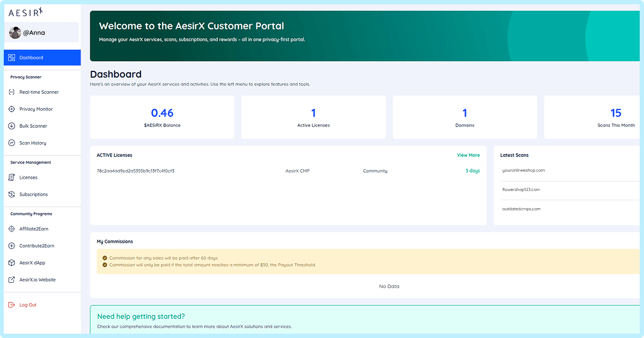The width and height of the screenshot is (644, 338).
Task: Open the Licenses menu item
Action: click(x=28, y=178)
